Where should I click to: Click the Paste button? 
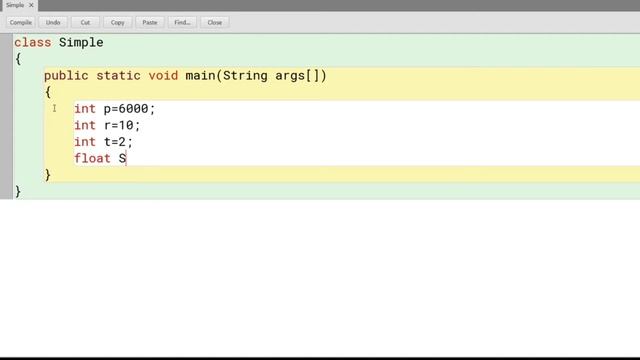coord(150,22)
